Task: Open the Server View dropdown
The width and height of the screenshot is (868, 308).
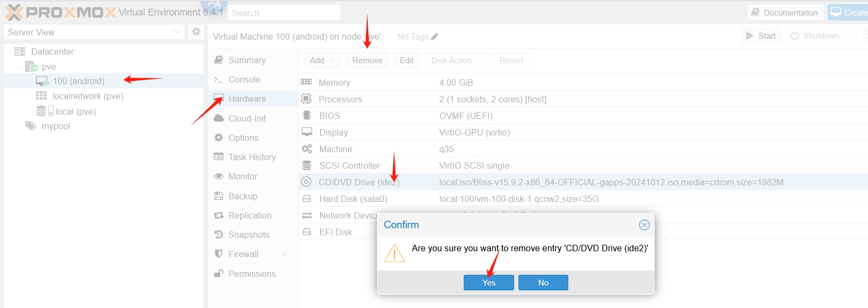Action: tap(177, 32)
